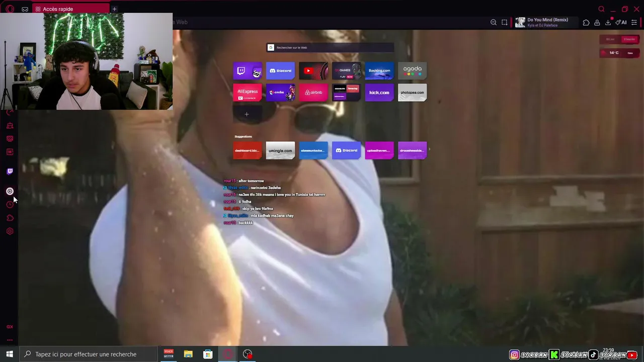
Task: Open the downloads icon
Action: [608, 22]
